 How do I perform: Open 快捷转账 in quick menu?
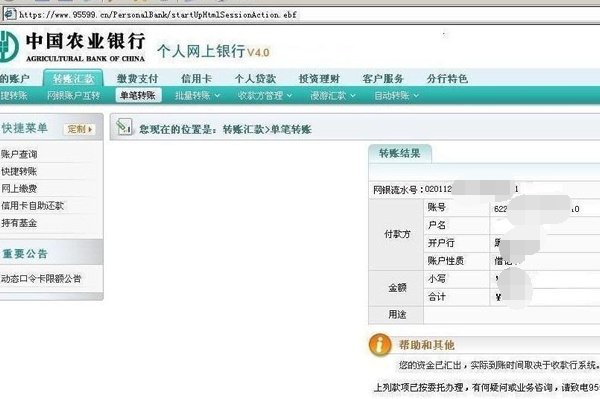coord(19,171)
